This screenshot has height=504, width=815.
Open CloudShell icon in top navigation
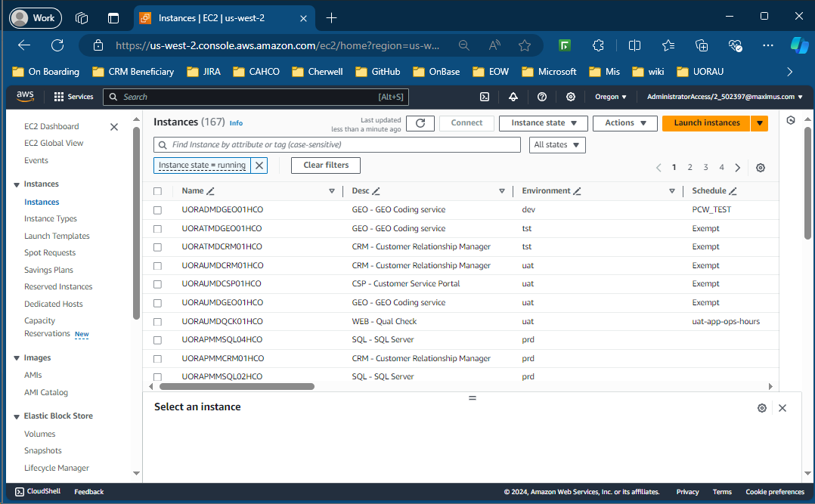pyautogui.click(x=485, y=97)
